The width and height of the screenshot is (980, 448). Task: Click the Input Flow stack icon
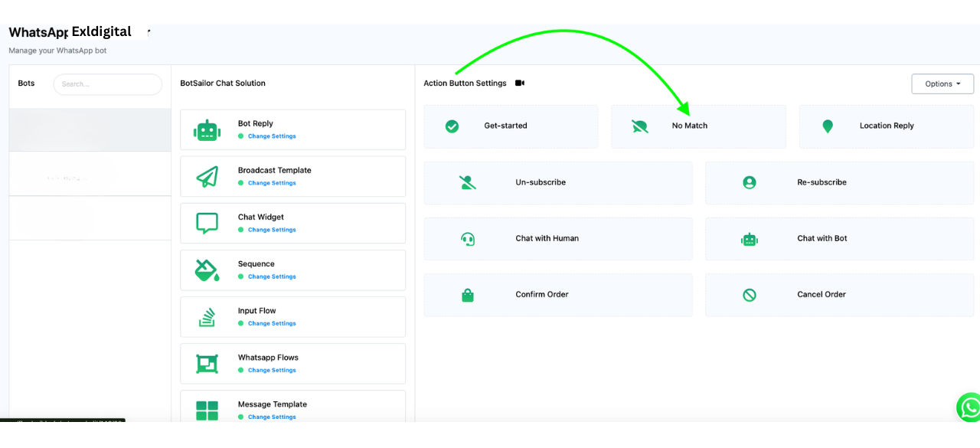(207, 317)
